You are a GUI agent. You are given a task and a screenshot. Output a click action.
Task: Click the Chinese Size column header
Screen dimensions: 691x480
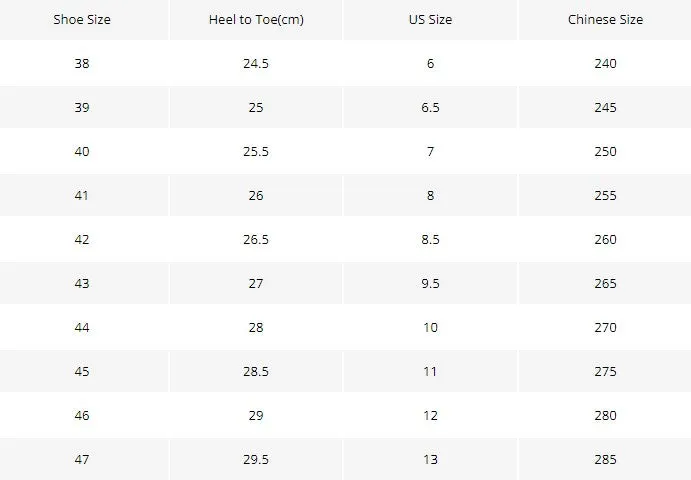605,19
